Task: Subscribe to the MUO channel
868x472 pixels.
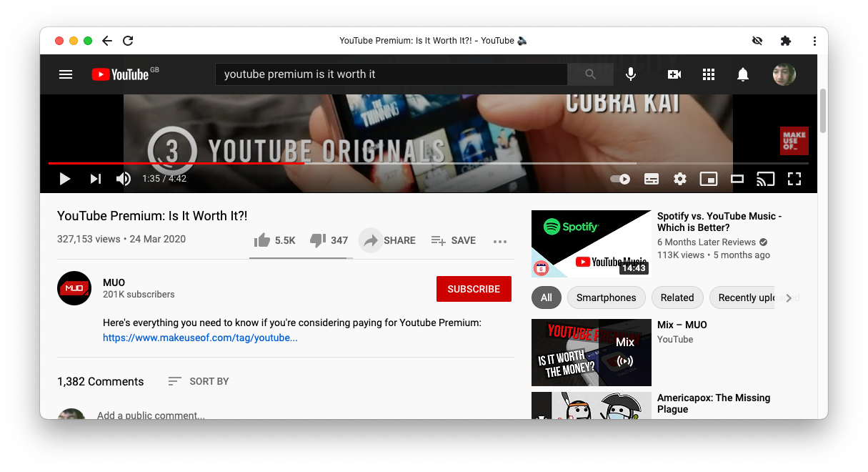Action: (x=474, y=288)
